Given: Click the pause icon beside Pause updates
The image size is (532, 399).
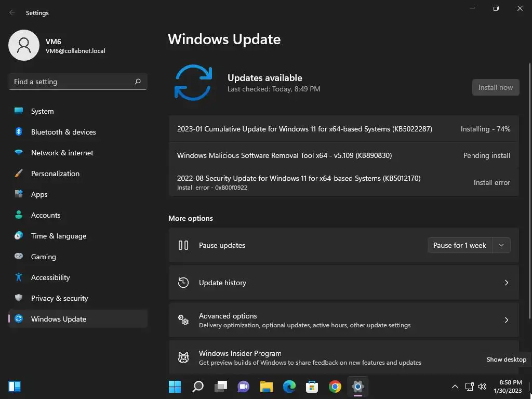Looking at the screenshot, I should [x=183, y=245].
